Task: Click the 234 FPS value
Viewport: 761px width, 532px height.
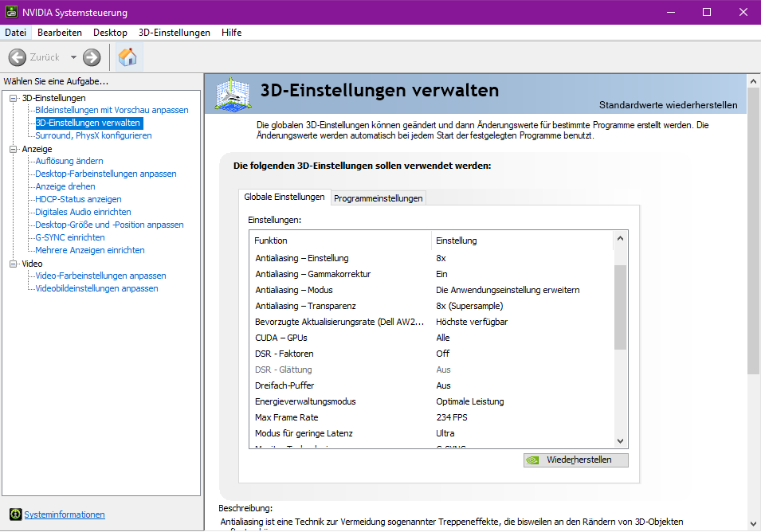Action: tap(452, 417)
